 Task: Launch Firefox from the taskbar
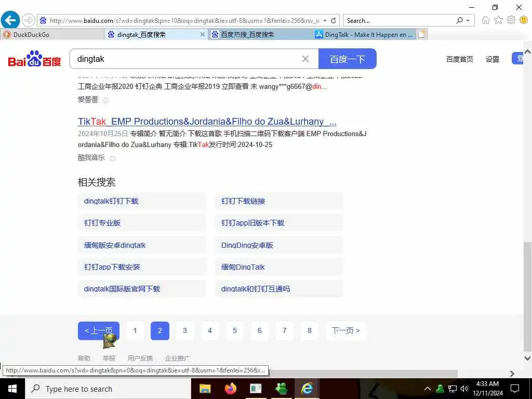[x=230, y=389]
